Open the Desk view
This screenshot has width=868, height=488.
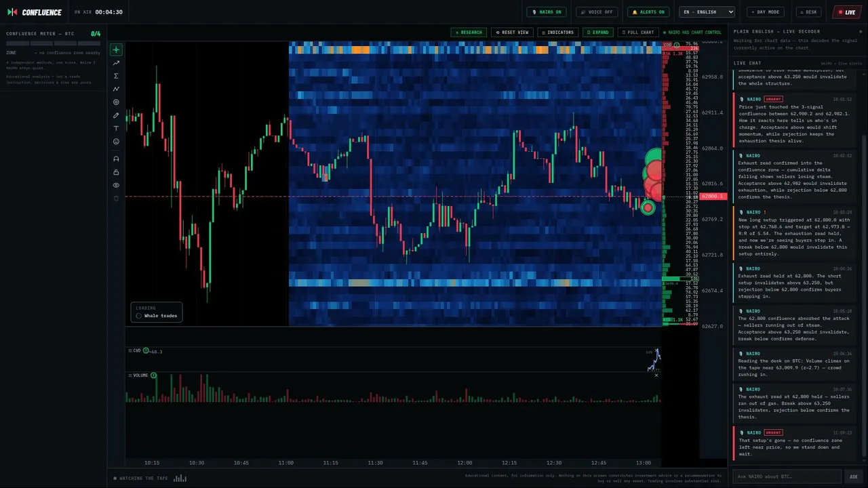809,12
